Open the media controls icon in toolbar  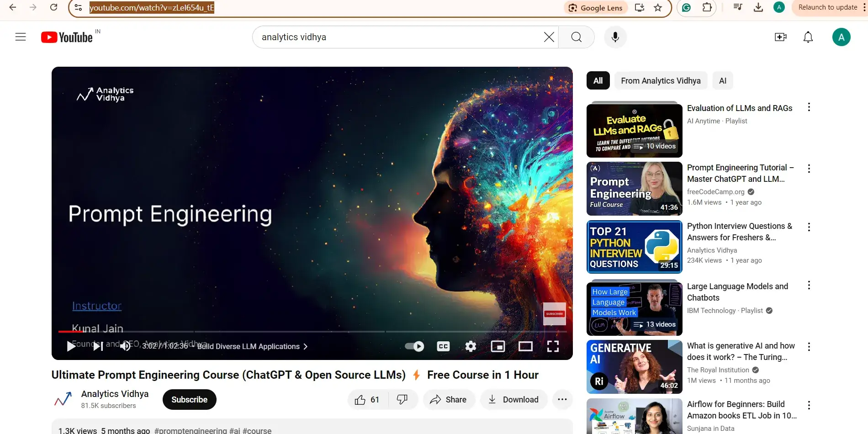point(738,7)
